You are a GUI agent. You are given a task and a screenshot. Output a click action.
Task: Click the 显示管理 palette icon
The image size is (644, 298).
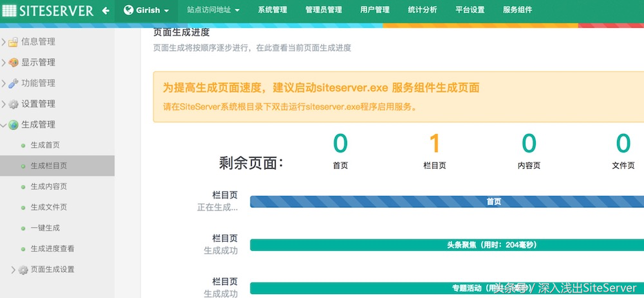click(x=13, y=62)
